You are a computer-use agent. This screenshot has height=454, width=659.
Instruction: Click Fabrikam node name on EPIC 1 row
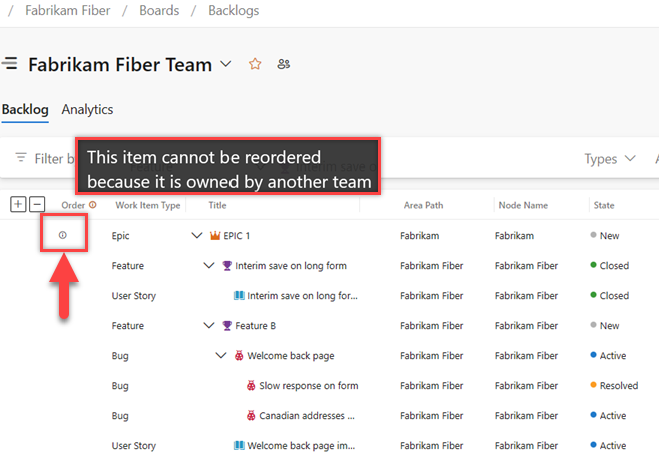tap(514, 235)
